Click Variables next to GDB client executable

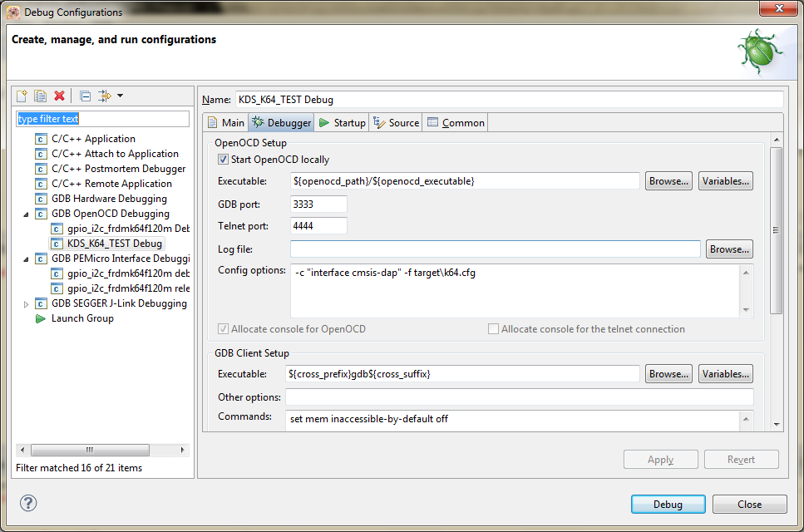coord(726,374)
